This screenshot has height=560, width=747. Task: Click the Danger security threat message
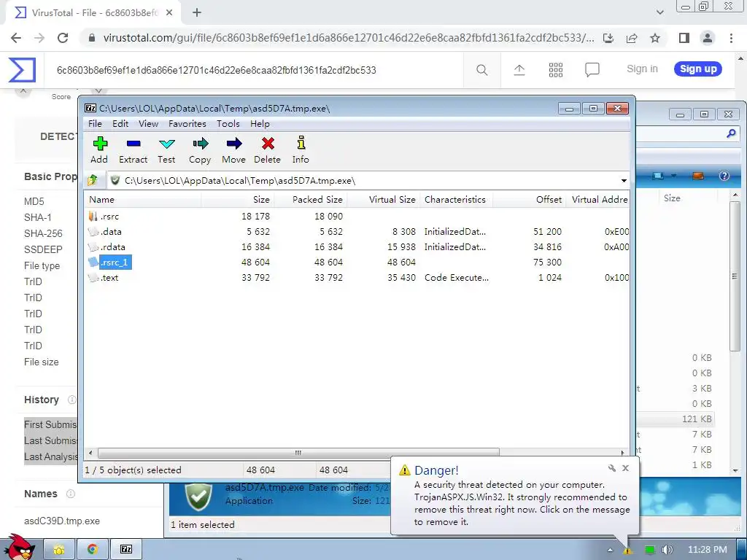(522, 503)
